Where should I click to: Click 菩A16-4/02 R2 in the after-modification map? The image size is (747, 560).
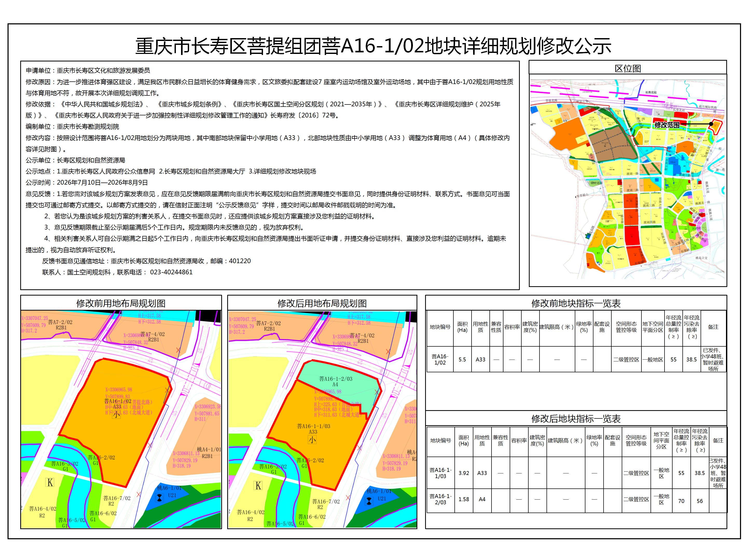tap(250, 515)
